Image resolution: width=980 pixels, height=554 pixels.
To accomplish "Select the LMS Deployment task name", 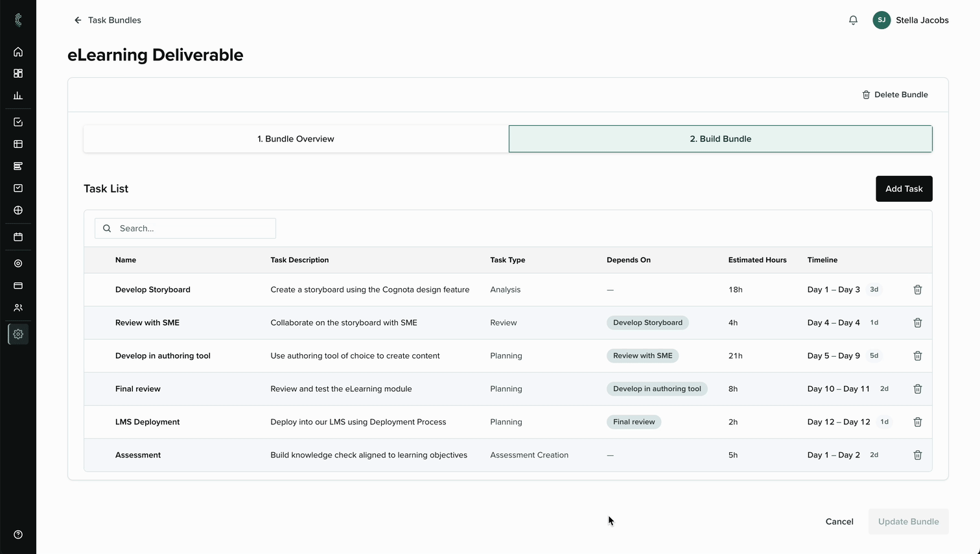I will click(148, 422).
